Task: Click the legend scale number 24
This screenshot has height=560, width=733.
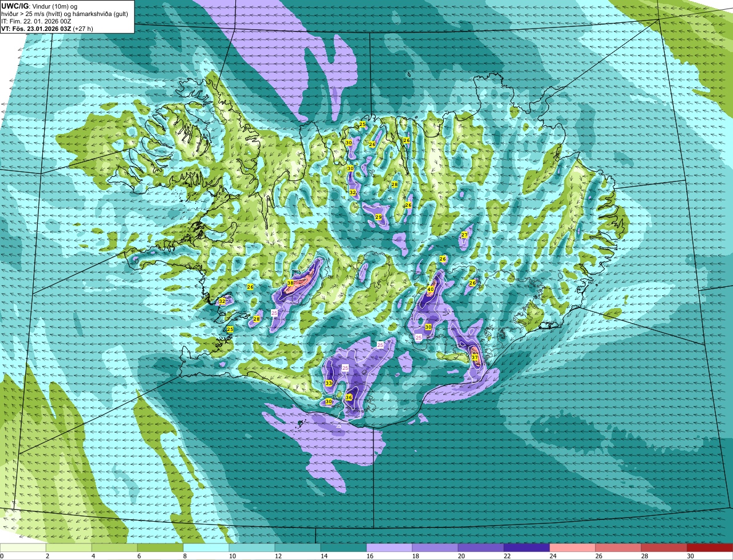Action: [x=553, y=556]
